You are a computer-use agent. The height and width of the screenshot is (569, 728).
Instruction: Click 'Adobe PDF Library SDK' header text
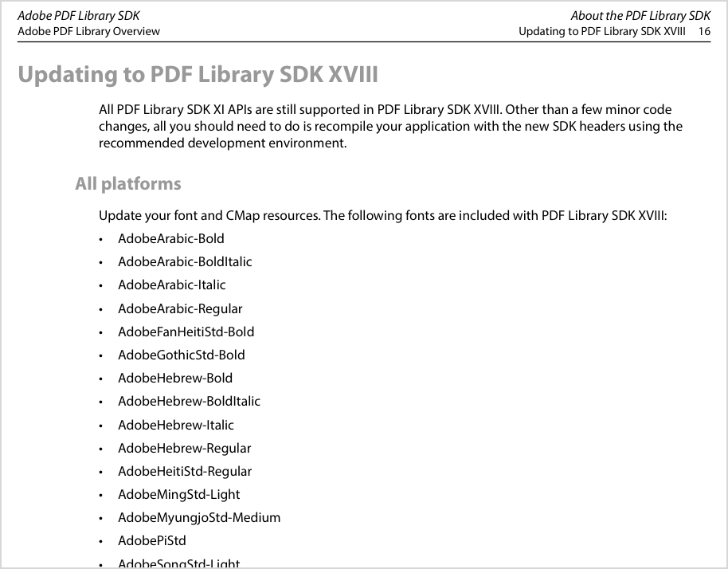pos(79,16)
